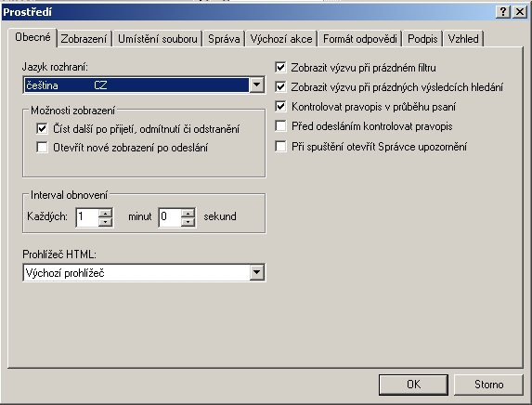
Task: Decrease the minut spinner value
Action: point(106,222)
